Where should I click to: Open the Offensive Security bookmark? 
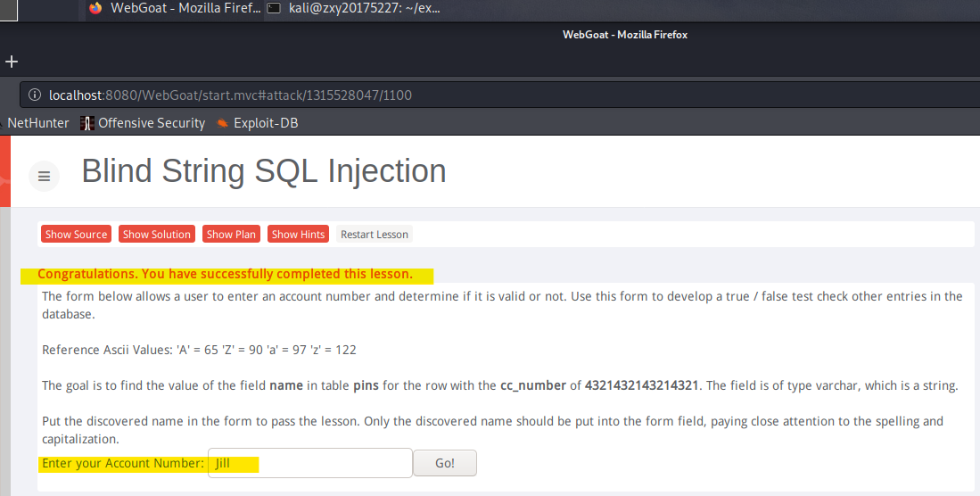pyautogui.click(x=143, y=123)
